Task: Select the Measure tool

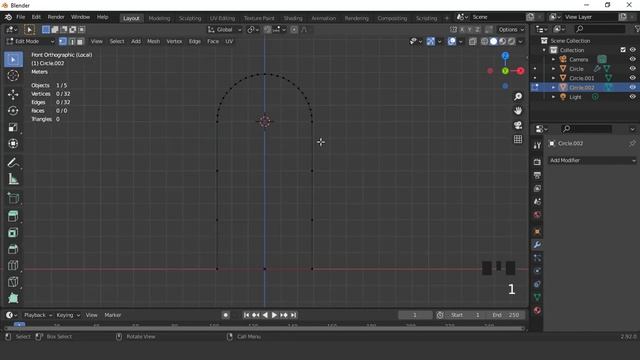Action: pos(13,179)
